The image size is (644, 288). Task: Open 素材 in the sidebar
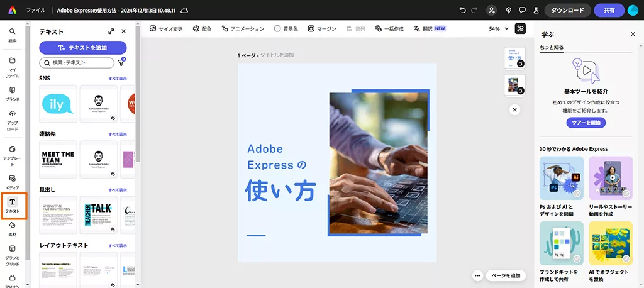coord(13,230)
